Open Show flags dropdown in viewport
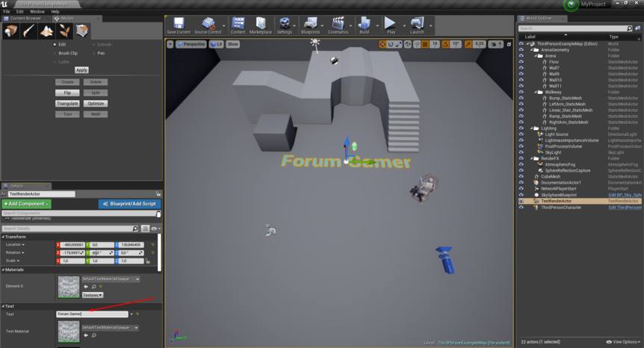Image resolution: width=644 pixels, height=348 pixels. tap(232, 44)
